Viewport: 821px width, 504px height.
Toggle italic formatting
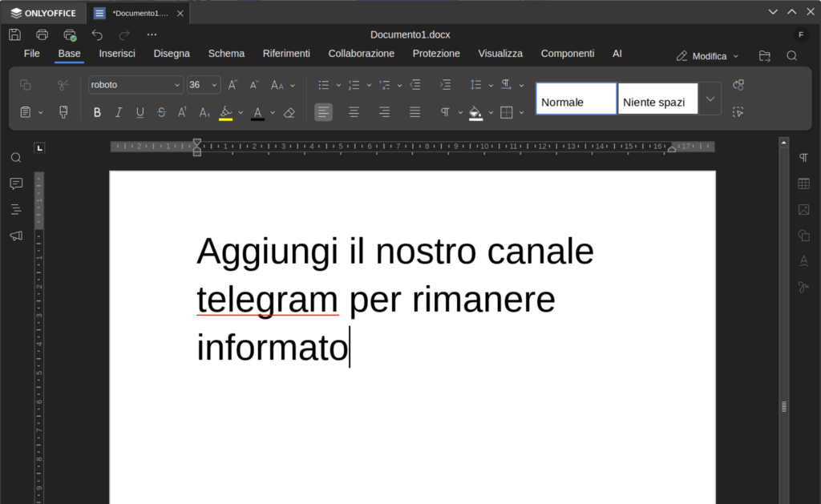(x=119, y=112)
